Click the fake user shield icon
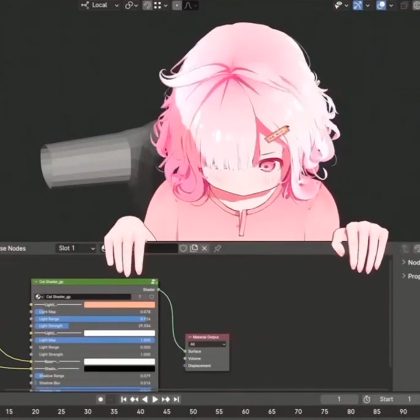 183,248
